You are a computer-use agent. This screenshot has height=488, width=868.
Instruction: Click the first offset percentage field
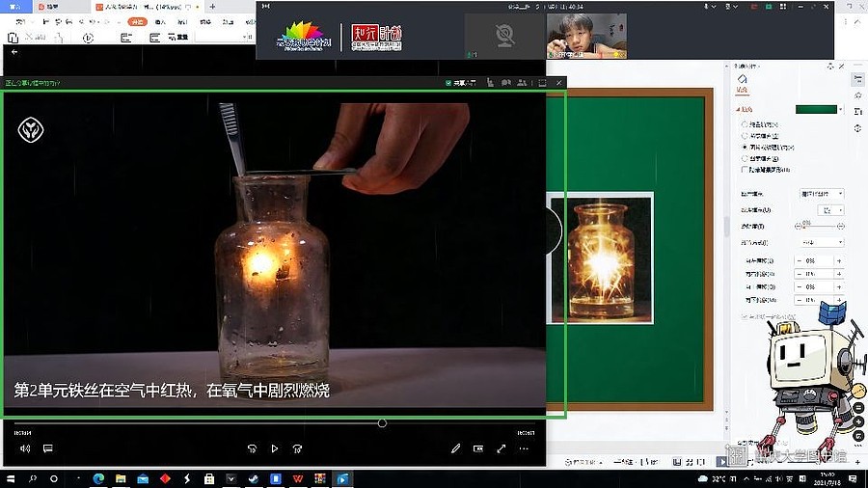tap(819, 260)
